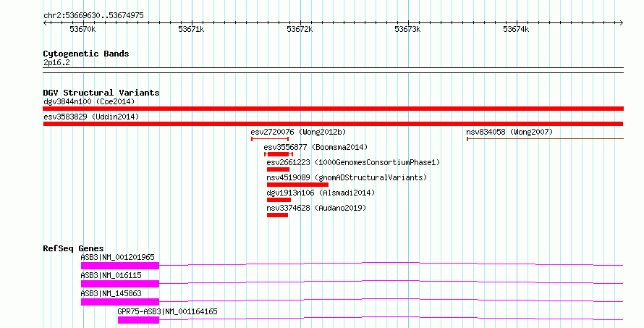The image size is (644, 328).
Task: Click the 53673k ruler tick label
Action: [407, 30]
